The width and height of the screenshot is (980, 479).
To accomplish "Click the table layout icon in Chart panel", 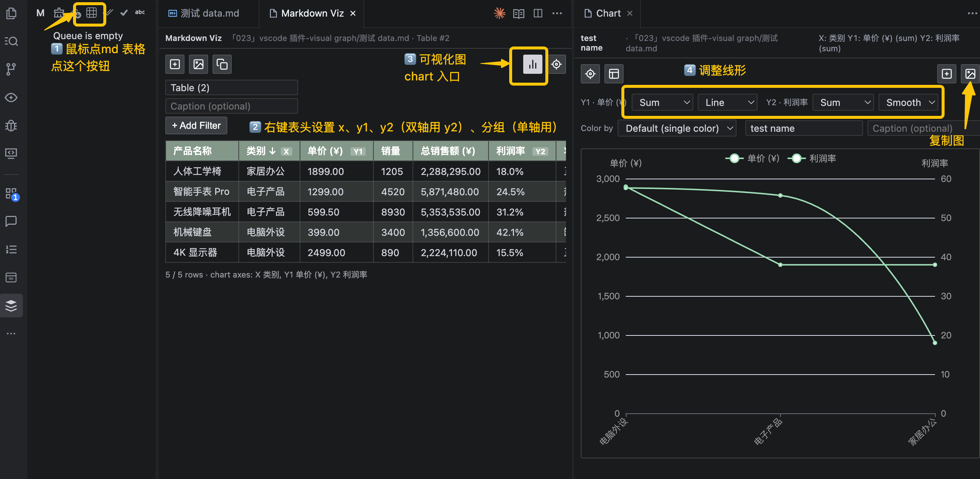I will [x=614, y=73].
